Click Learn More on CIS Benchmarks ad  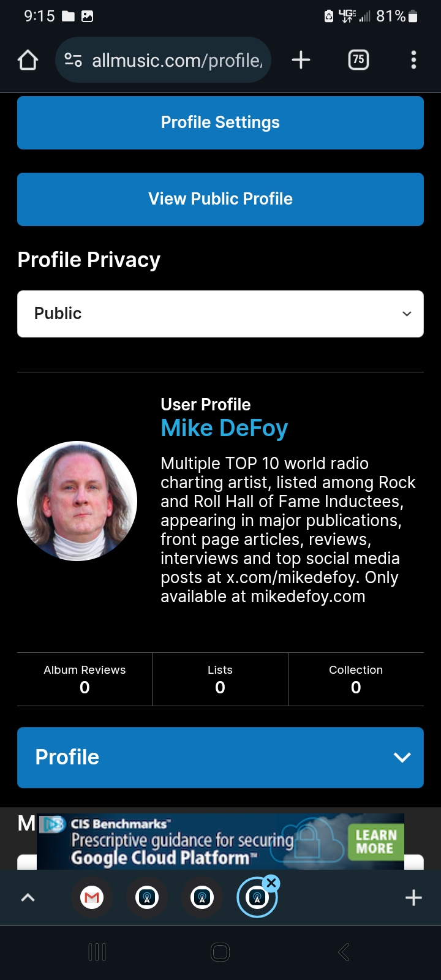point(375,842)
